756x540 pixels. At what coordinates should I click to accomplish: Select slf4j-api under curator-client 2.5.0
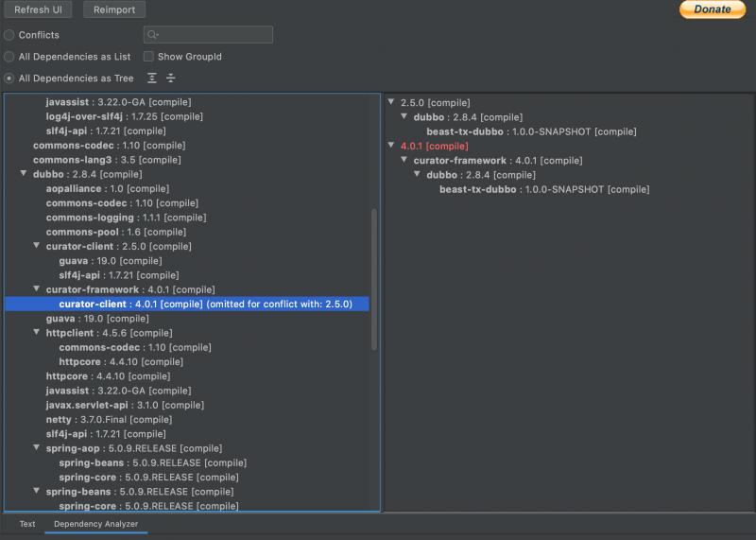click(119, 275)
